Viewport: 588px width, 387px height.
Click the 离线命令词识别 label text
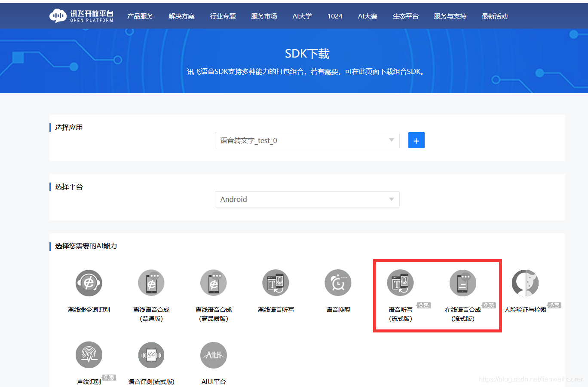(x=89, y=310)
